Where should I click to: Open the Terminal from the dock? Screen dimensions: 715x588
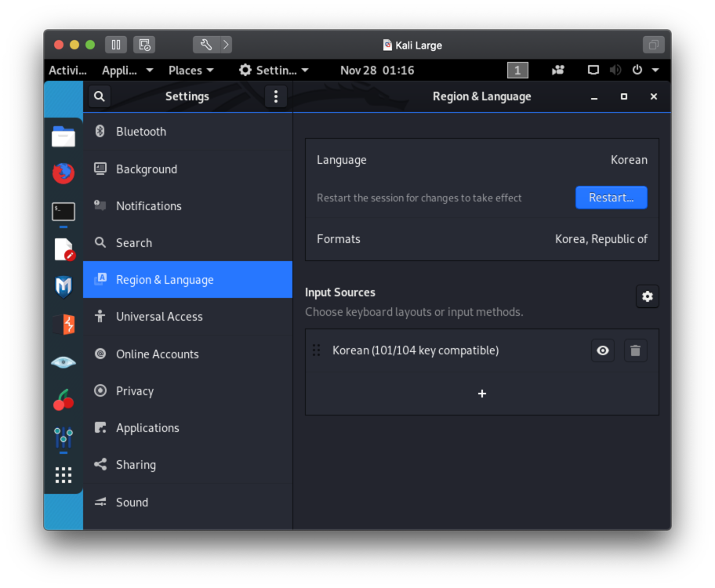pos(64,212)
